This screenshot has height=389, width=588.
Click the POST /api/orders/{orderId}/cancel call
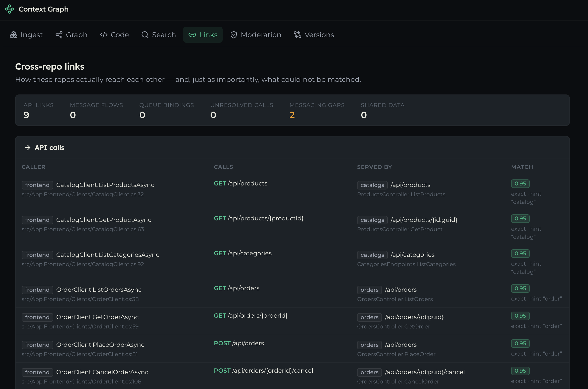[x=263, y=371]
